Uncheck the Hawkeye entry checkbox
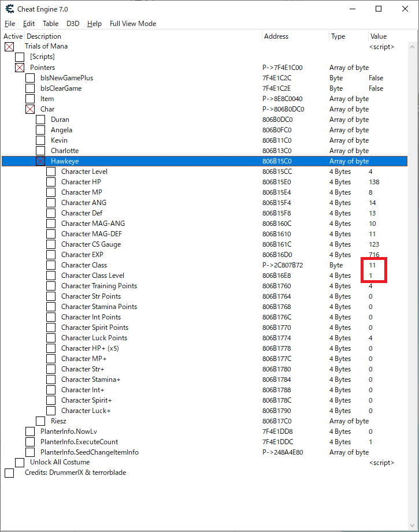 tap(40, 161)
